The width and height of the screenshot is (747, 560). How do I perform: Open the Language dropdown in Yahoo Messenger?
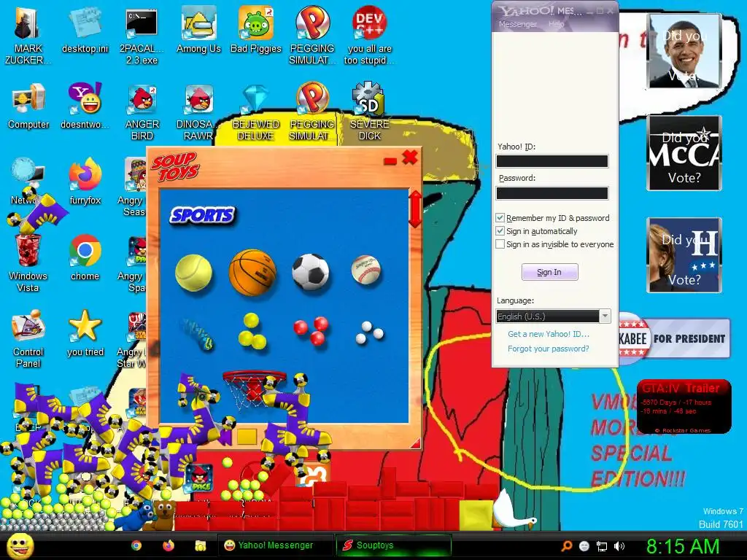click(x=553, y=316)
